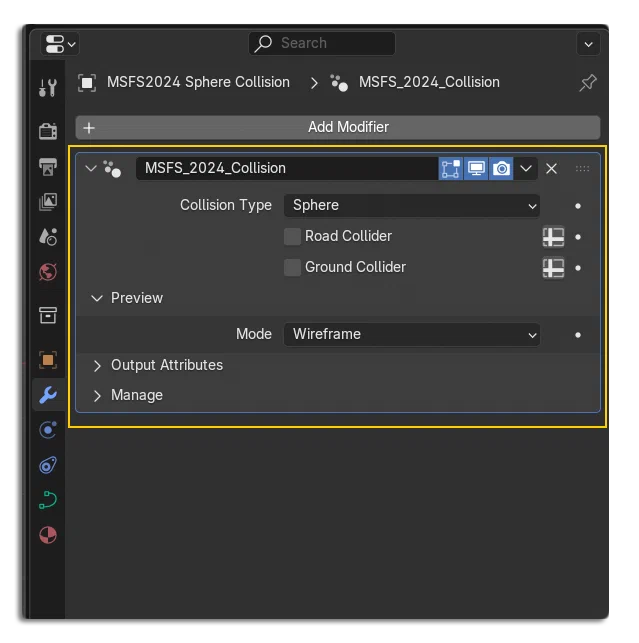Animate the Ground Collider property dot
This screenshot has width=639, height=643.
pyautogui.click(x=578, y=268)
